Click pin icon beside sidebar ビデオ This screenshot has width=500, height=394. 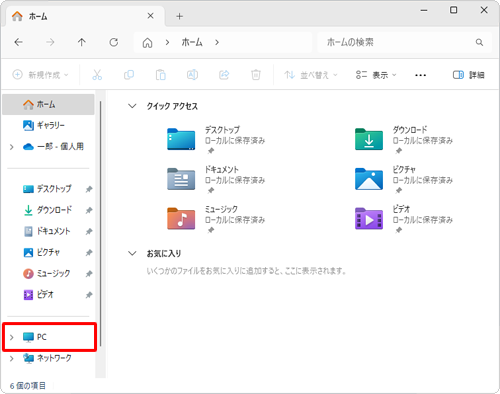[89, 295]
